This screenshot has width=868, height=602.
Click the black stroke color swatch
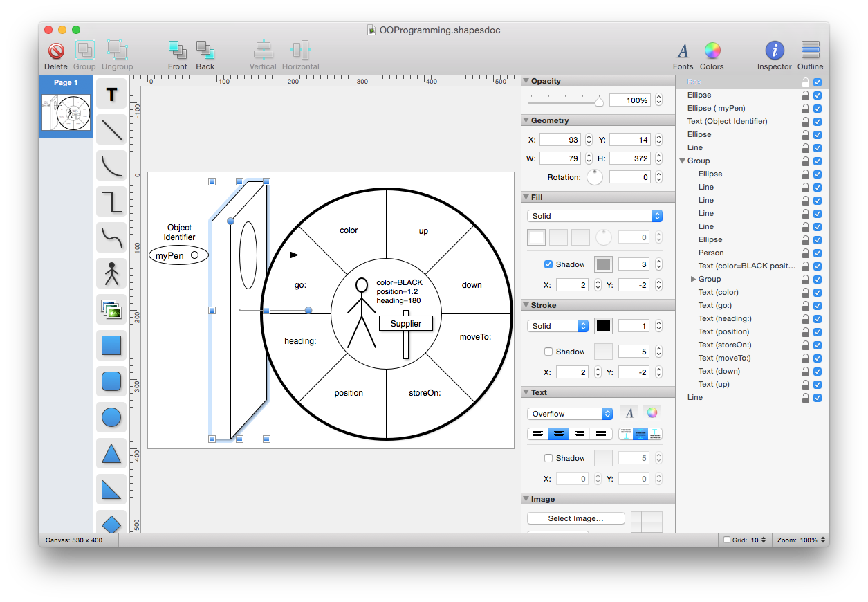[x=603, y=325]
